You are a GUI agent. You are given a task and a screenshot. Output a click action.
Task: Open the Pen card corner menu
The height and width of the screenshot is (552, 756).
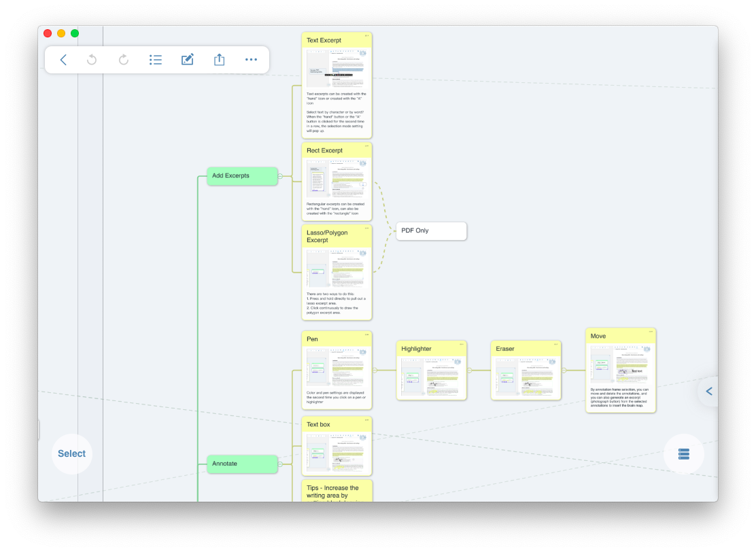coord(366,334)
